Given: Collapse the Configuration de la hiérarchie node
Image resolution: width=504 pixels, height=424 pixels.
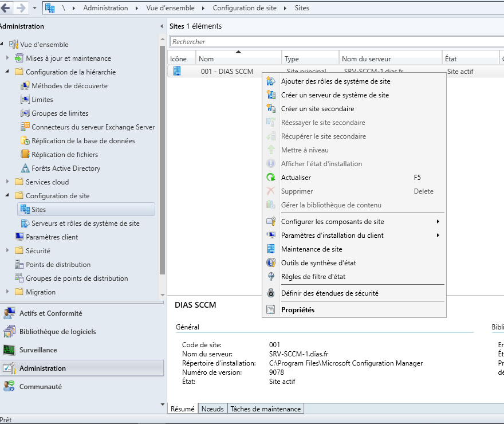Looking at the screenshot, I should coord(7,72).
